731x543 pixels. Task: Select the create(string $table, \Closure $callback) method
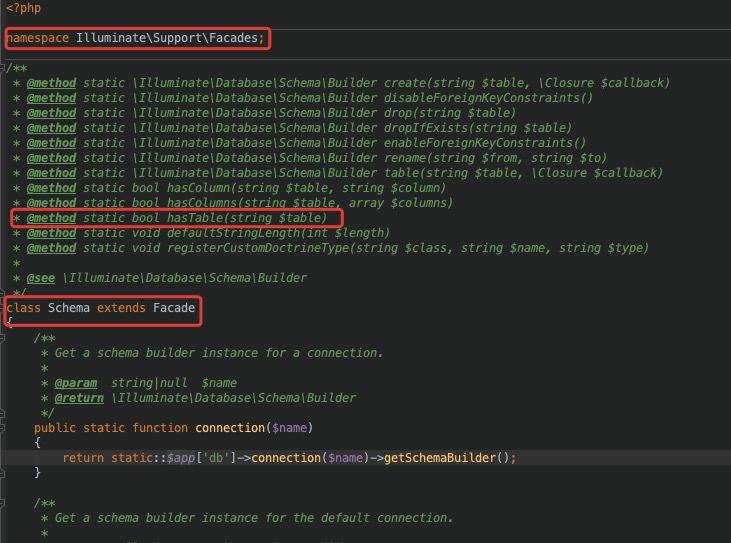coord(527,83)
